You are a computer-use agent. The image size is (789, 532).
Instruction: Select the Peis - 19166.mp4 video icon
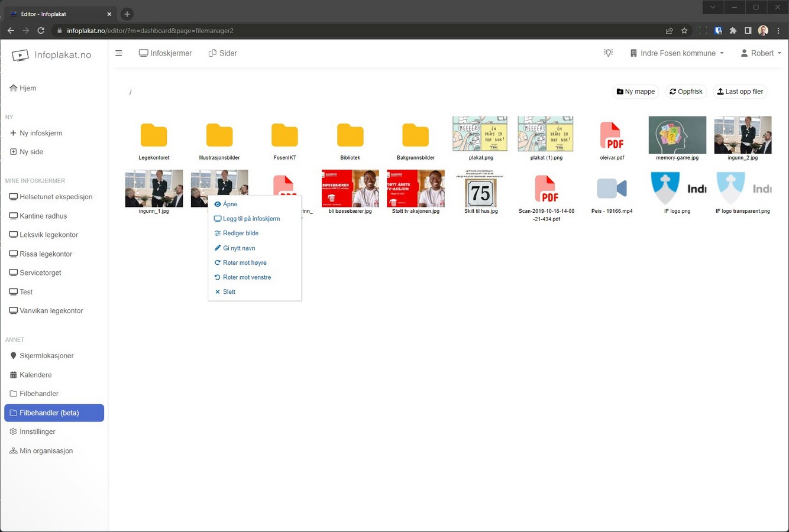(x=612, y=189)
